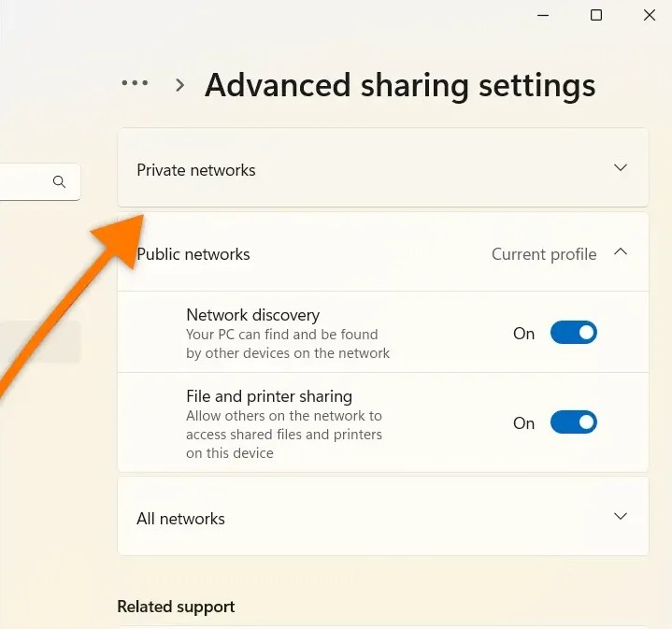Viewport: 672px width, 629px height.
Task: Focus the settings search box
Action: 40,181
